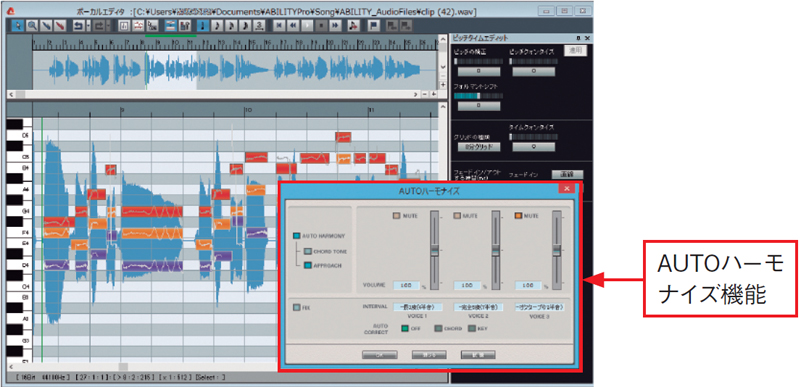Select the magnifier zoom tool
Viewport: 800px width, 387px height.
(x=31, y=25)
